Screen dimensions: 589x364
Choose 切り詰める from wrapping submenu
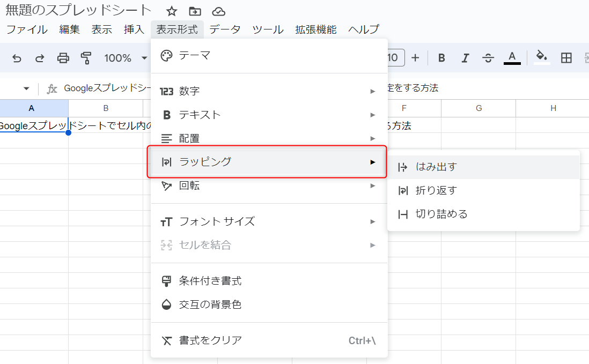[441, 214]
